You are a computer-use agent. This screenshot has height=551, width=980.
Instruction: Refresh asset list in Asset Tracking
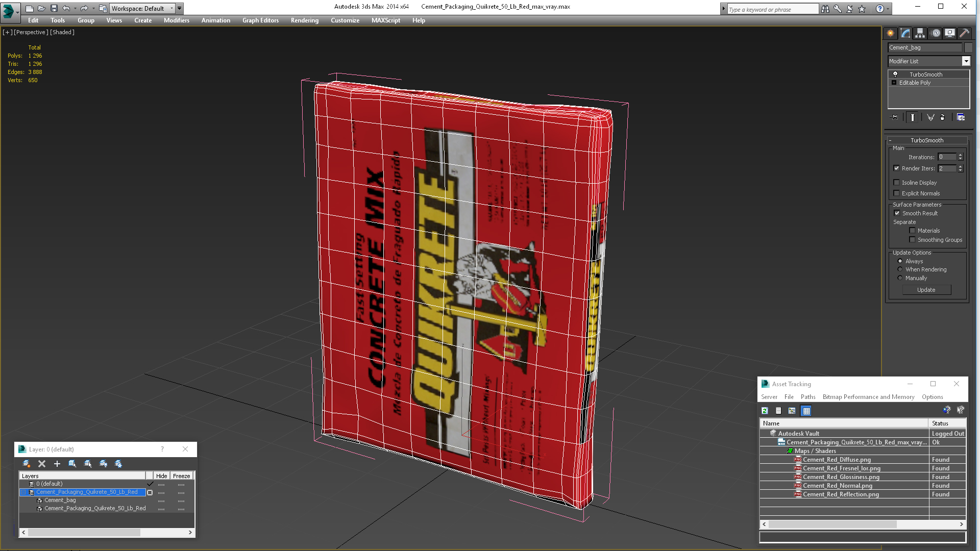pos(765,411)
